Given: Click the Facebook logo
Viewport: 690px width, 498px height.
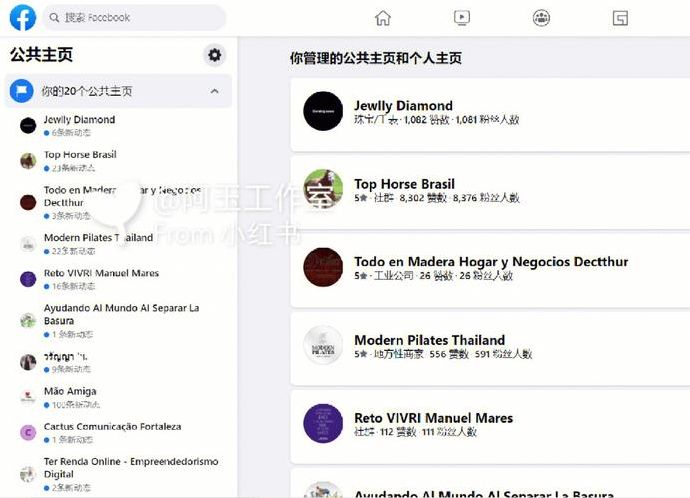Looking at the screenshot, I should pos(22,18).
